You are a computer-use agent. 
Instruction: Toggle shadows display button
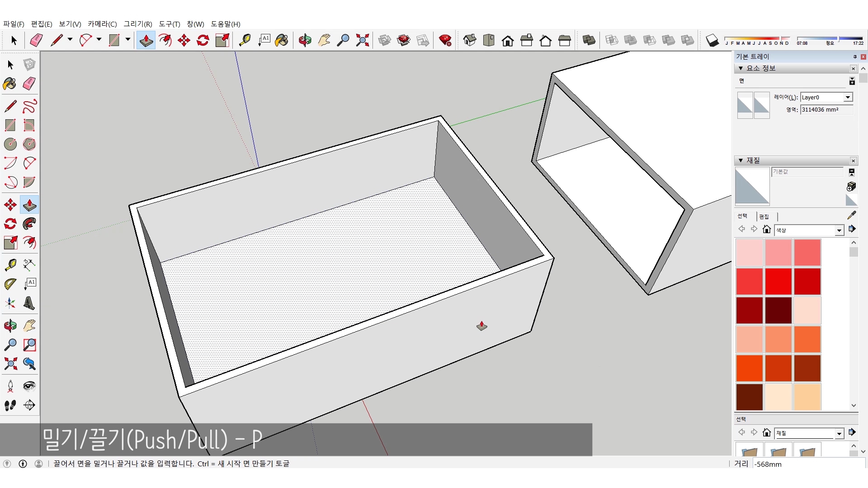point(712,41)
